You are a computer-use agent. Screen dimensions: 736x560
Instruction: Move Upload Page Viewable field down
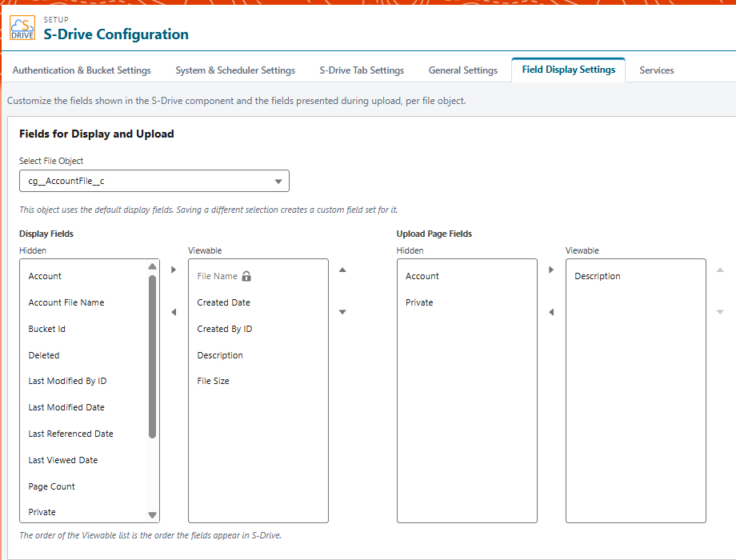[x=720, y=312]
